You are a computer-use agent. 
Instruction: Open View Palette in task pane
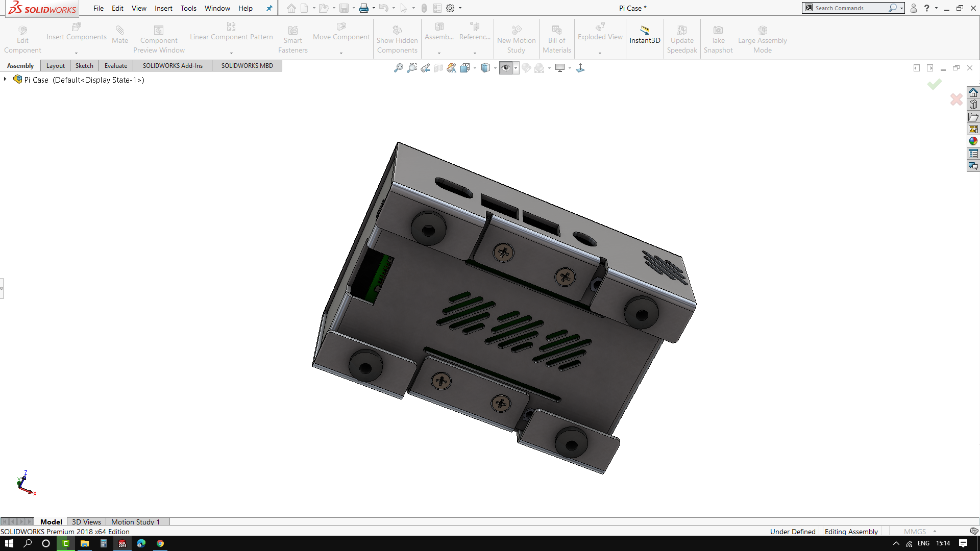tap(973, 129)
